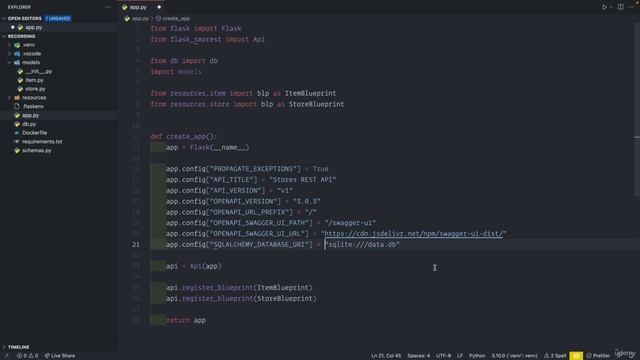Image resolution: width=640 pixels, height=360 pixels.
Task: Open the .flaskenv file
Action: 33,106
